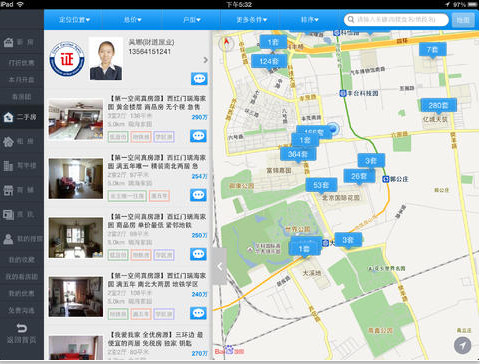Open the person-icon my account section
480x364 pixels.
click(22, 239)
